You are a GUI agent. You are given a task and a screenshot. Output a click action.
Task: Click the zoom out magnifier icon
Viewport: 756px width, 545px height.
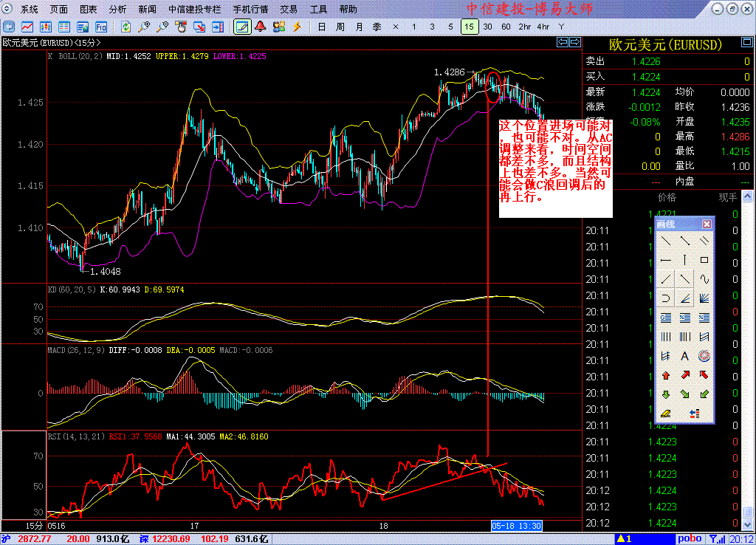click(x=162, y=27)
